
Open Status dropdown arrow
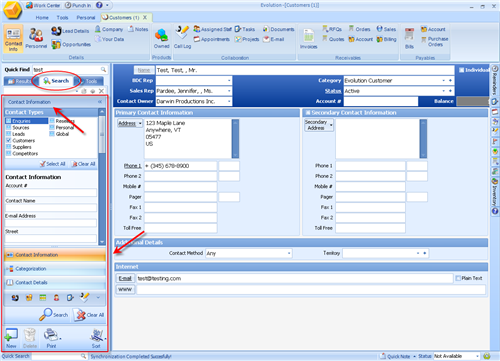[x=443, y=91]
